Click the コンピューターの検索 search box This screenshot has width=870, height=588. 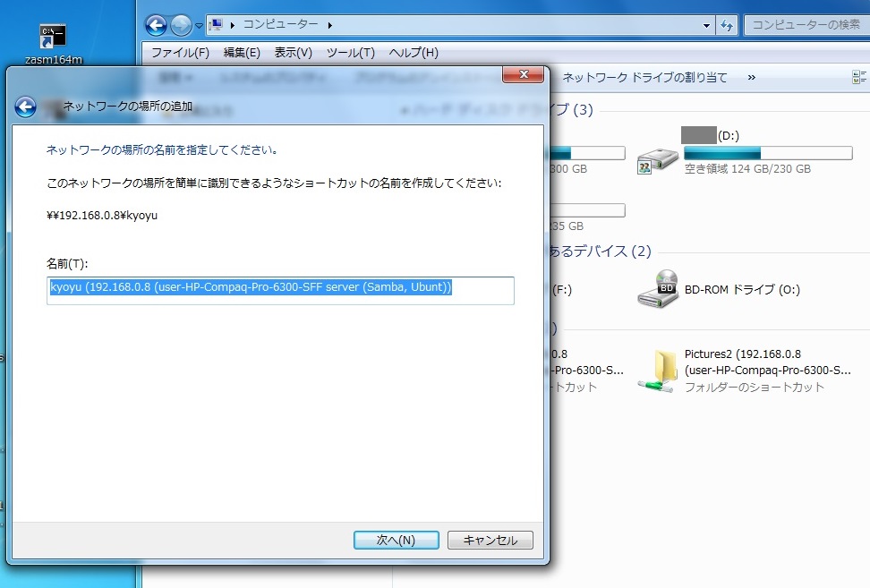pos(806,25)
